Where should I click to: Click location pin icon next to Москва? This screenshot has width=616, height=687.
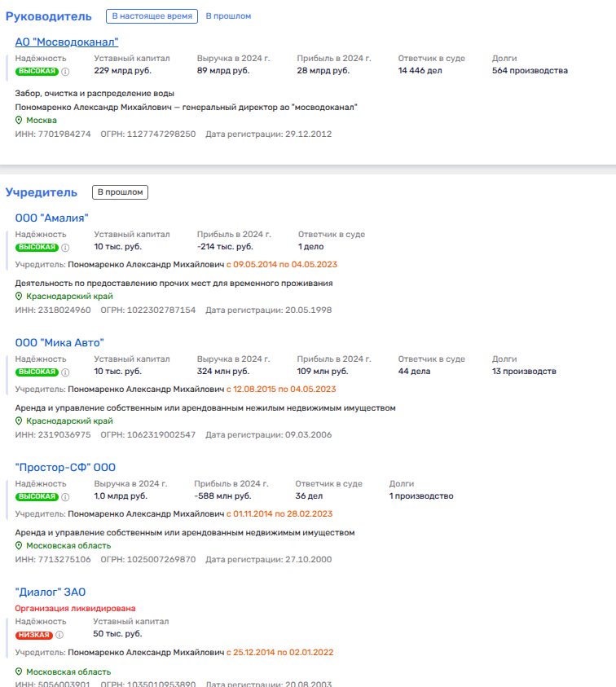[19, 120]
